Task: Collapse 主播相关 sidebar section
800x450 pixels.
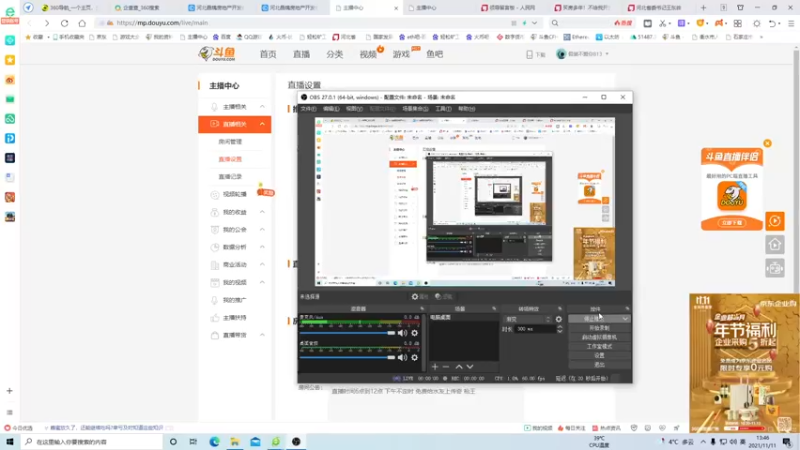Action: pyautogui.click(x=262, y=107)
